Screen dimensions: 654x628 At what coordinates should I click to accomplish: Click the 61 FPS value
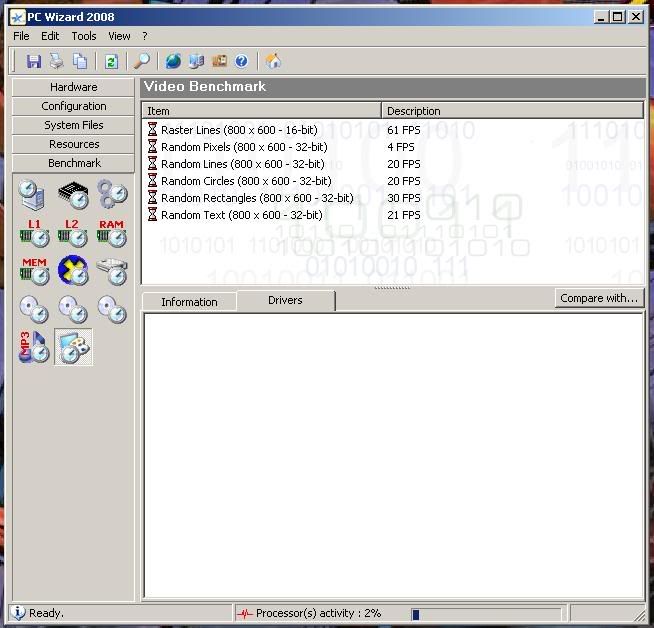tap(404, 130)
